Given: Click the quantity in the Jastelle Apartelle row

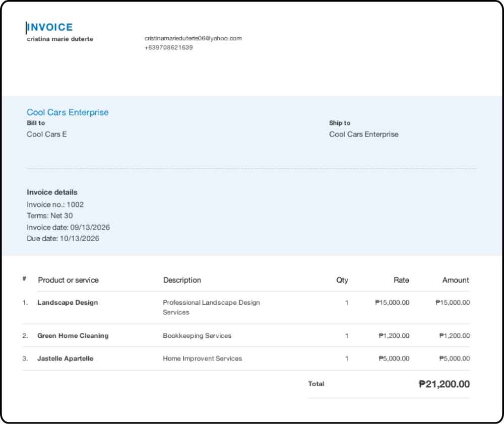Looking at the screenshot, I should [x=347, y=359].
